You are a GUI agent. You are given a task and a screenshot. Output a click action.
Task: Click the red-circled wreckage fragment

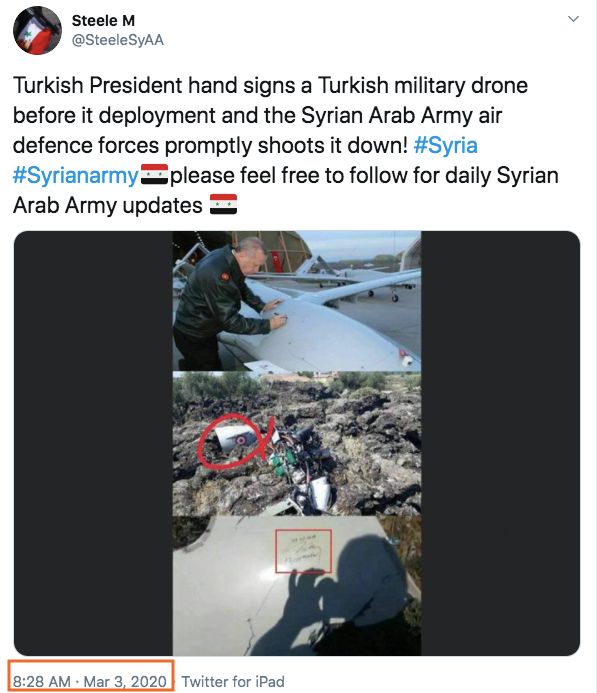(233, 441)
